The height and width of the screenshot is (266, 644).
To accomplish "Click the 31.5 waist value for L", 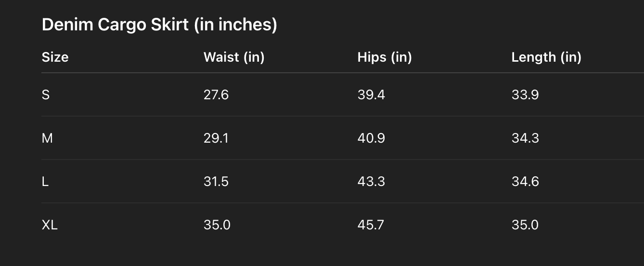I will 216,182.
